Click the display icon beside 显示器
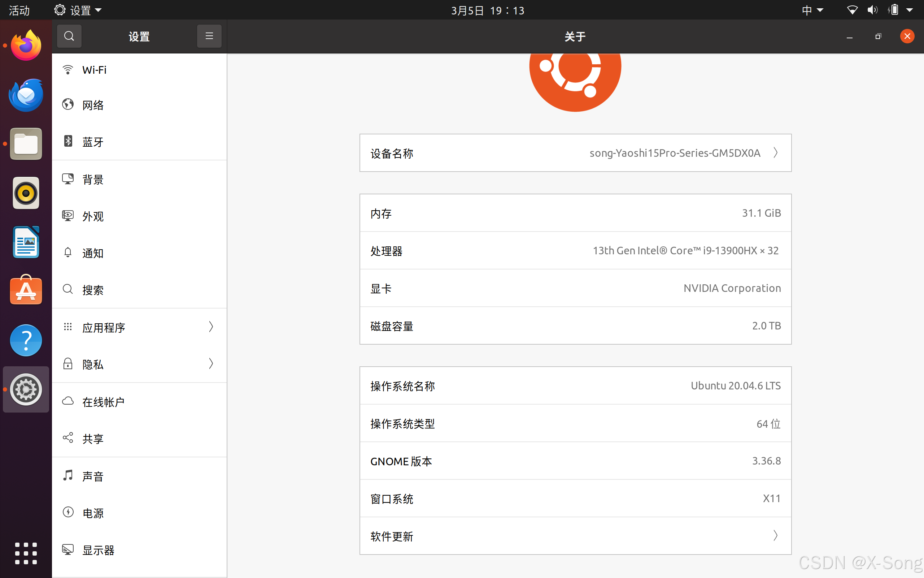Image resolution: width=924 pixels, height=578 pixels. (x=68, y=549)
